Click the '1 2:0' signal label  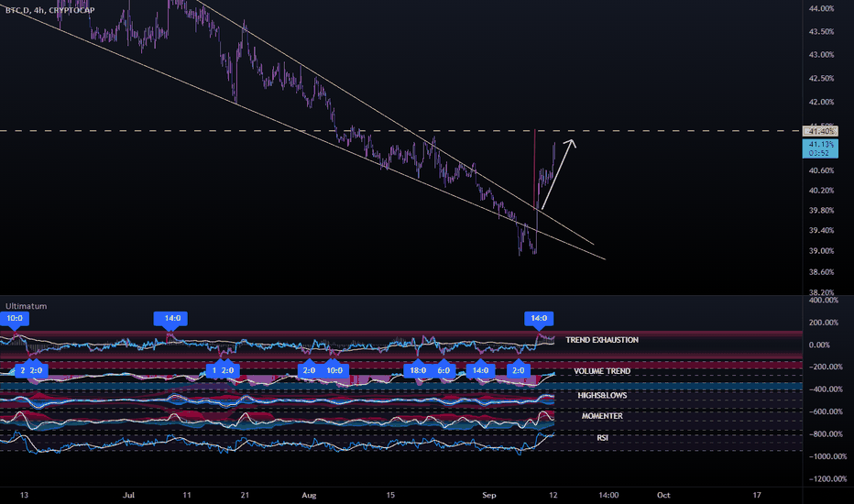pos(223,370)
